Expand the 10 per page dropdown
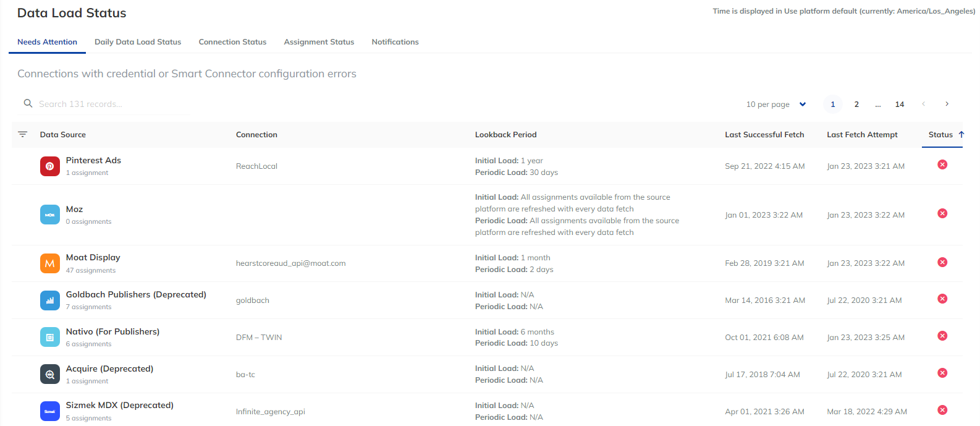 [776, 104]
